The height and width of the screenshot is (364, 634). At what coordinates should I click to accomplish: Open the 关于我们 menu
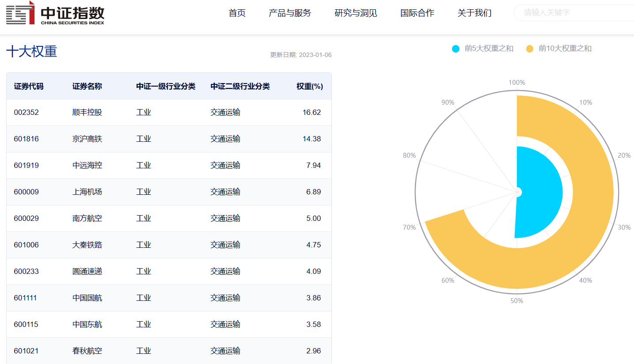(x=475, y=13)
